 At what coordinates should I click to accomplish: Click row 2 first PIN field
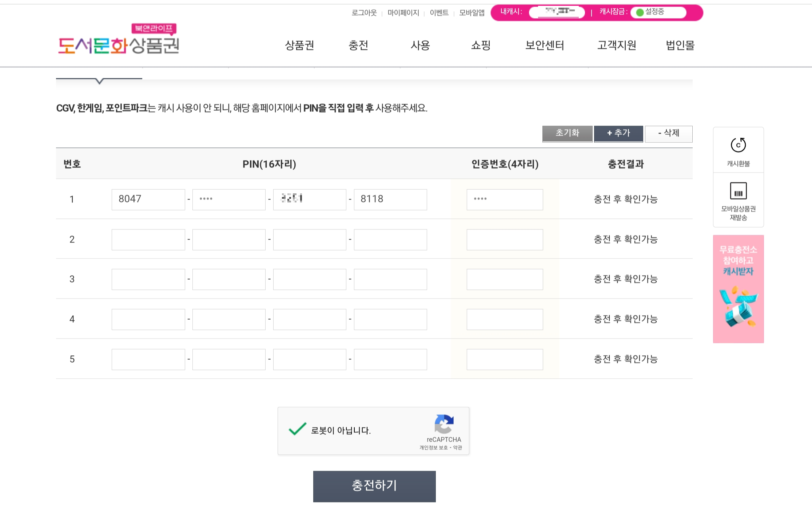coord(148,240)
